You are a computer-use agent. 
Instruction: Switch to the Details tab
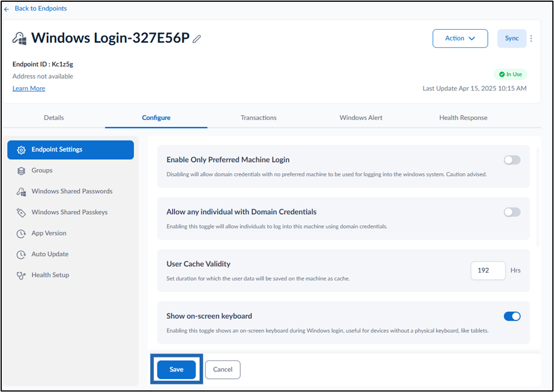[x=54, y=118]
